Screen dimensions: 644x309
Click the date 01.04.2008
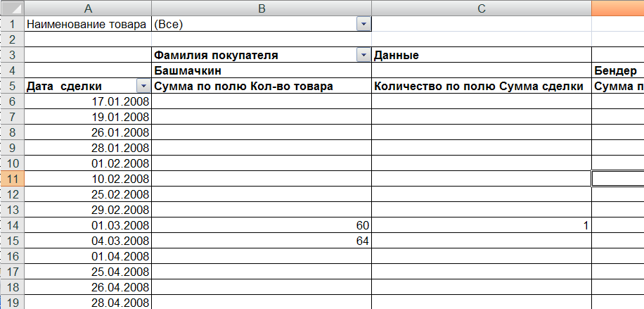[x=89, y=256]
